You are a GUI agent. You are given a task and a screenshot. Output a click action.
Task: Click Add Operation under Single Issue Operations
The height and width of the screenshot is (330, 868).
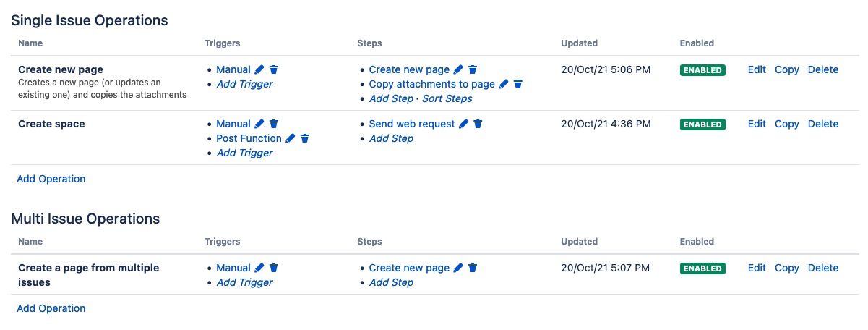pyautogui.click(x=51, y=179)
